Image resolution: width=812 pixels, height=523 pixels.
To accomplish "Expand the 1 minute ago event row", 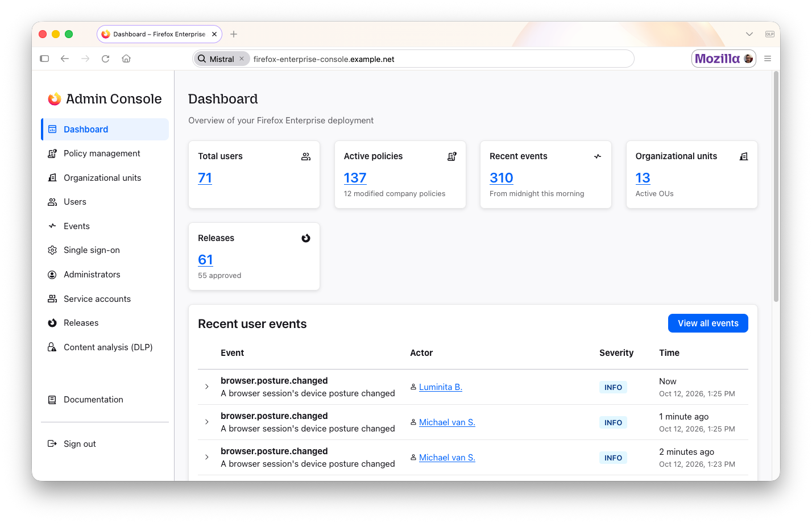I will [x=207, y=422].
